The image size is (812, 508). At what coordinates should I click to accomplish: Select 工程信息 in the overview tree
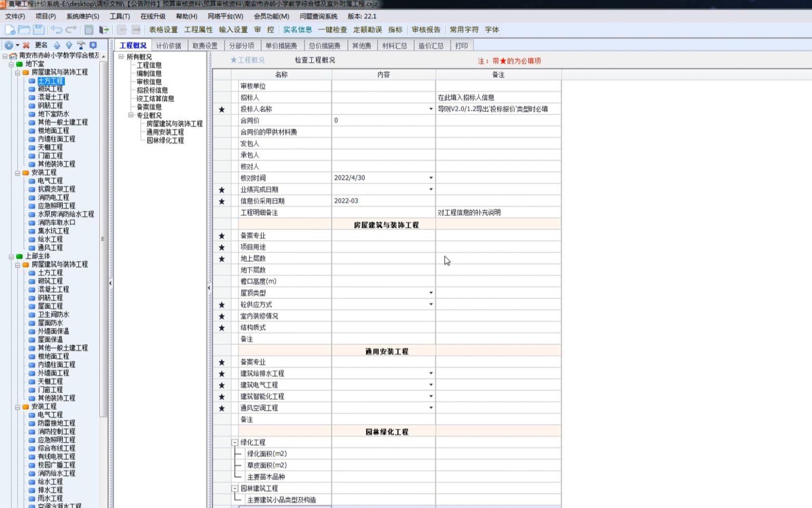coord(149,66)
